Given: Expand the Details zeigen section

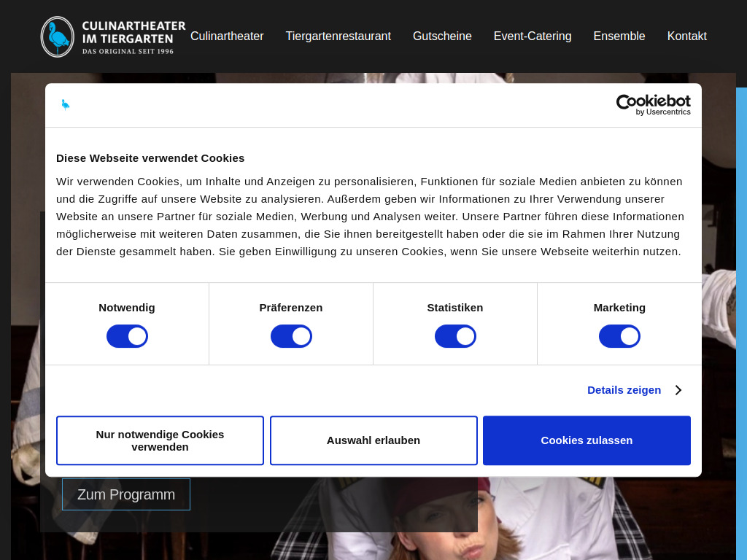Looking at the screenshot, I should coord(624,389).
